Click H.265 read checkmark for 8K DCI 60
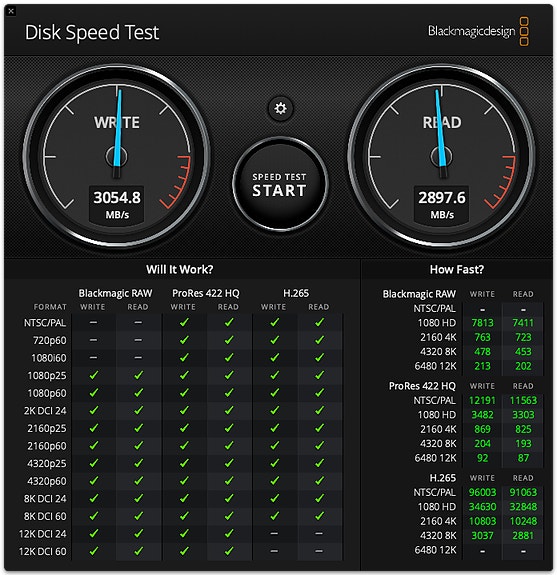Viewport: 557px width, 575px height. click(x=319, y=516)
